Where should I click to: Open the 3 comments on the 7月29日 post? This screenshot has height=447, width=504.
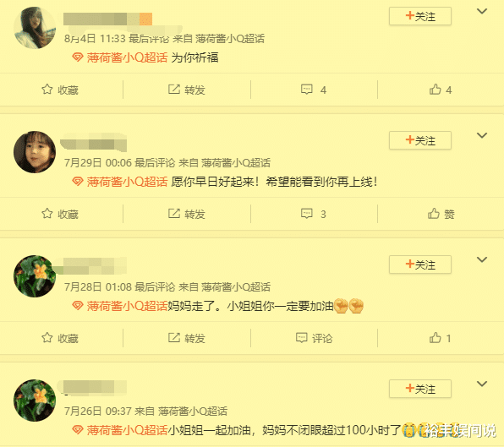314,214
